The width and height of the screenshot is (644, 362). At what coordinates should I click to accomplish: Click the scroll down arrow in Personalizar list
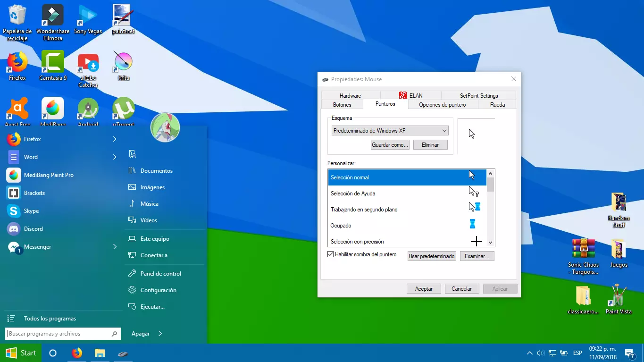point(490,242)
